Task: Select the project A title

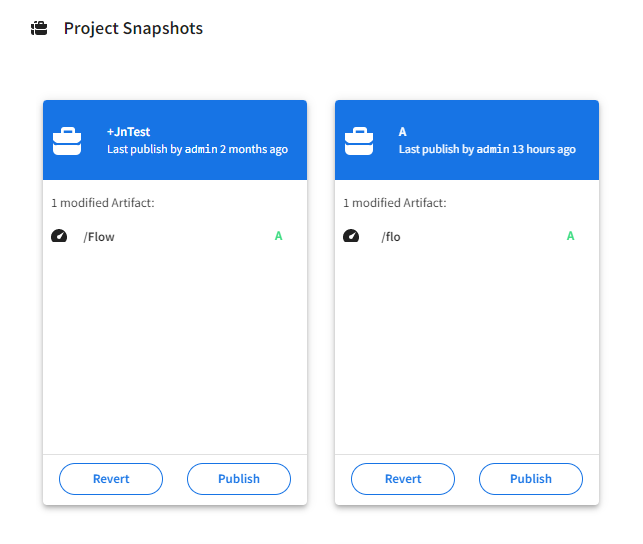Action: (403, 131)
